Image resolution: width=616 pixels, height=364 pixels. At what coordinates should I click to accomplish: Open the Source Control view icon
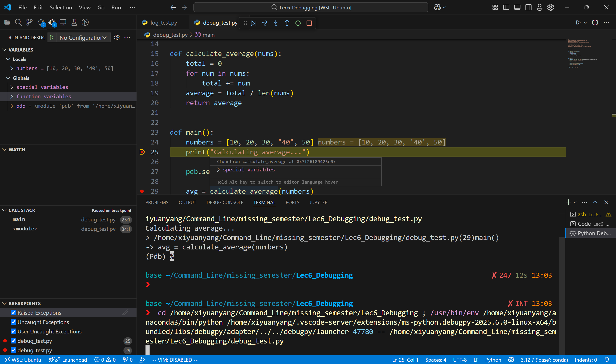(x=30, y=23)
